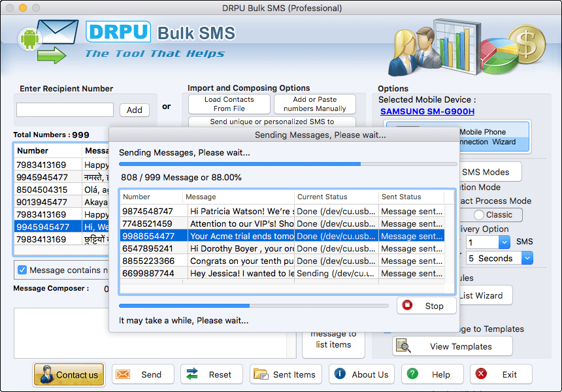Click the green Help question icon
562x392 pixels.
[412, 374]
